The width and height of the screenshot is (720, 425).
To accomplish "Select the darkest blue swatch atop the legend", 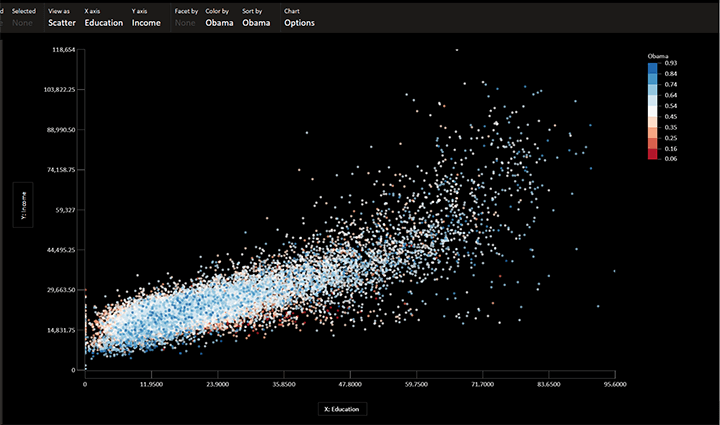I will [x=652, y=69].
